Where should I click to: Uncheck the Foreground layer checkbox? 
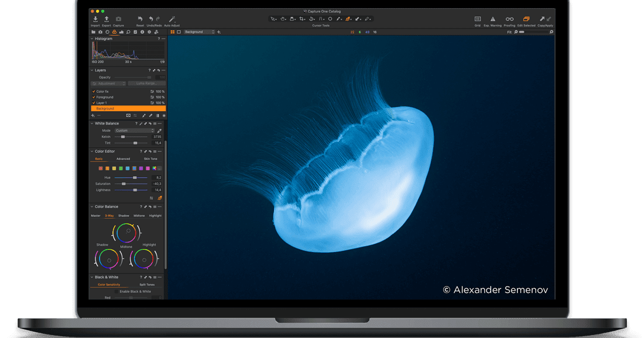94,97
